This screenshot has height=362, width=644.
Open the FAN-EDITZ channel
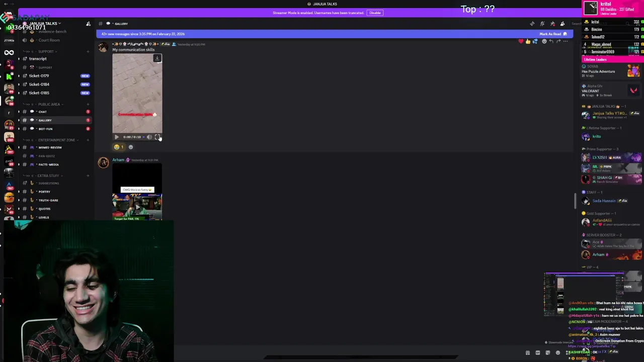[x=56, y=156]
